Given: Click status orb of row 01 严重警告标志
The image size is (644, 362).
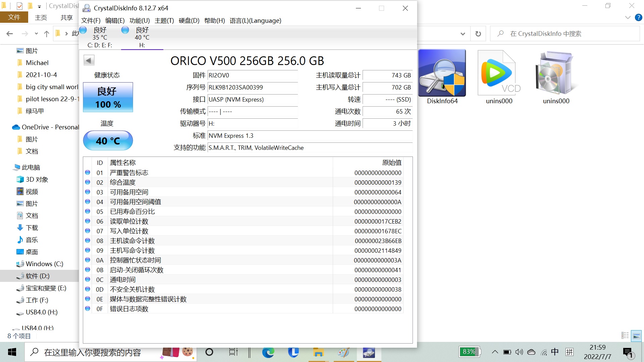Looking at the screenshot, I should coord(88,172).
